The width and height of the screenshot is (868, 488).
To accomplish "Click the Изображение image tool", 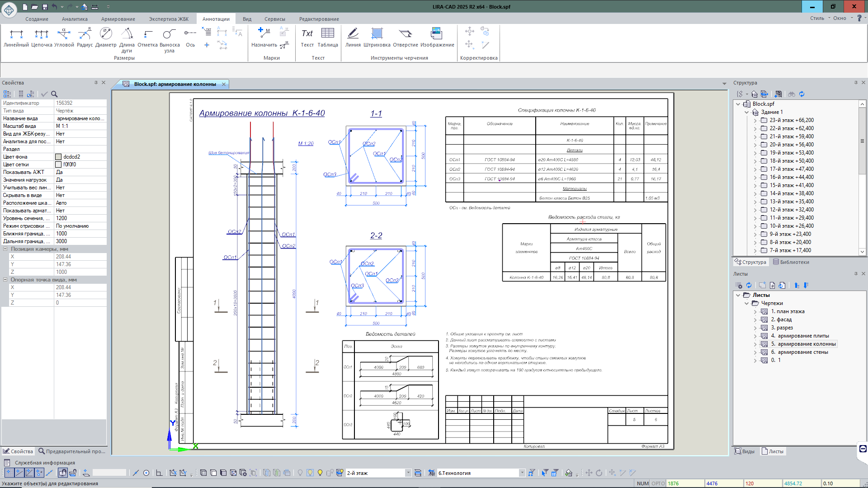I will (x=437, y=37).
